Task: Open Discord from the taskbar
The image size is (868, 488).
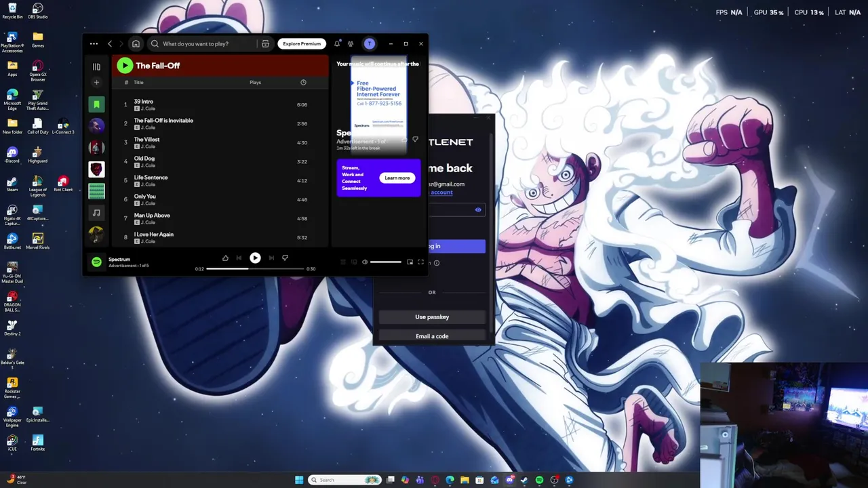Action: (509, 480)
